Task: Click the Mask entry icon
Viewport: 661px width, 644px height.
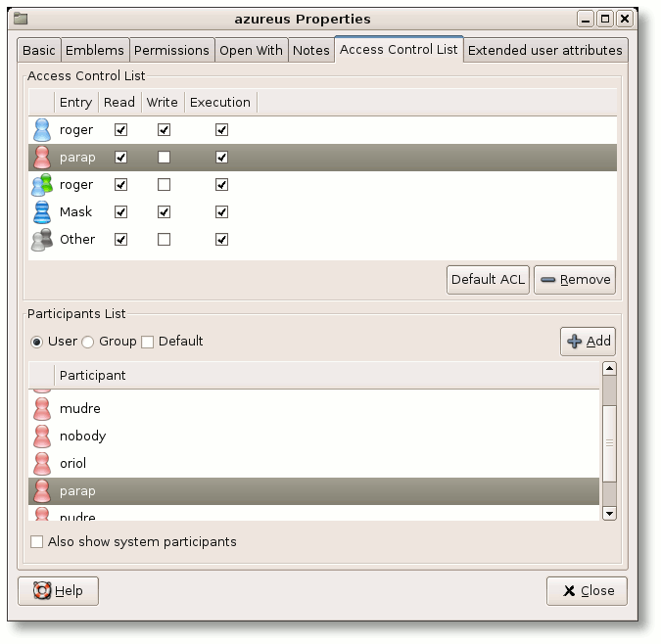Action: [x=42, y=212]
